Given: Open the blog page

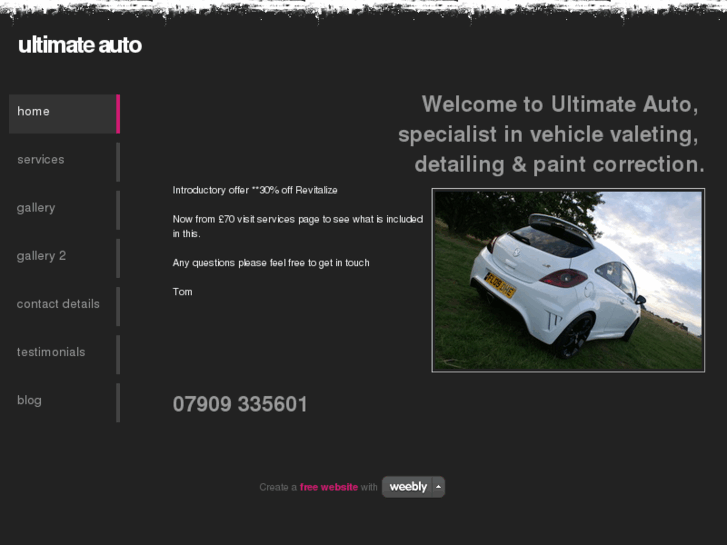Looking at the screenshot, I should (x=64, y=403).
